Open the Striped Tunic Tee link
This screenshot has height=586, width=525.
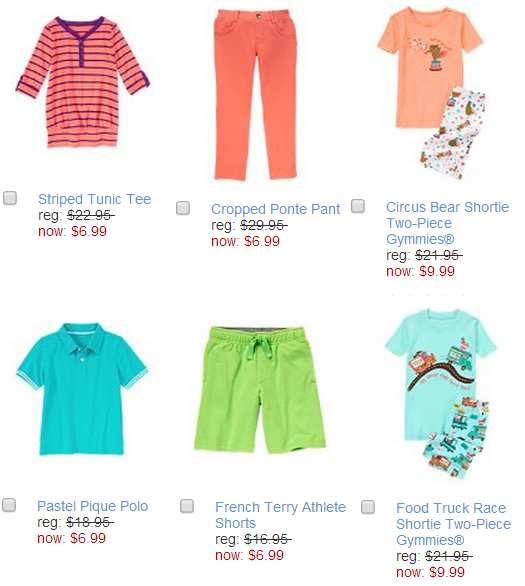(x=95, y=199)
